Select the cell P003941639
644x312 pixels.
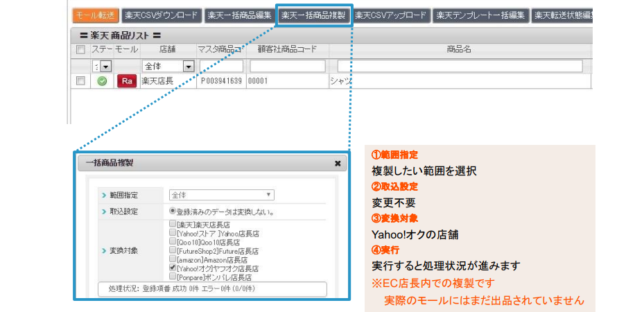pyautogui.click(x=221, y=81)
